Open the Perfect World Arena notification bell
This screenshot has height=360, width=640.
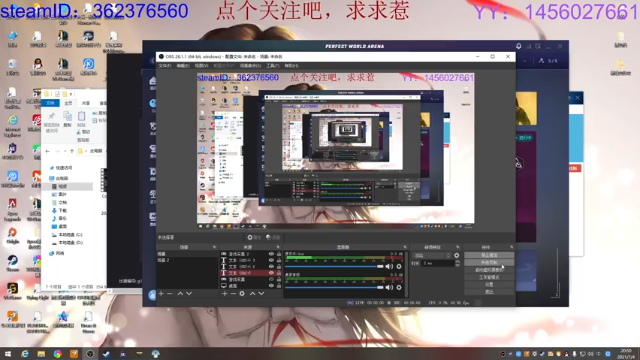518,46
